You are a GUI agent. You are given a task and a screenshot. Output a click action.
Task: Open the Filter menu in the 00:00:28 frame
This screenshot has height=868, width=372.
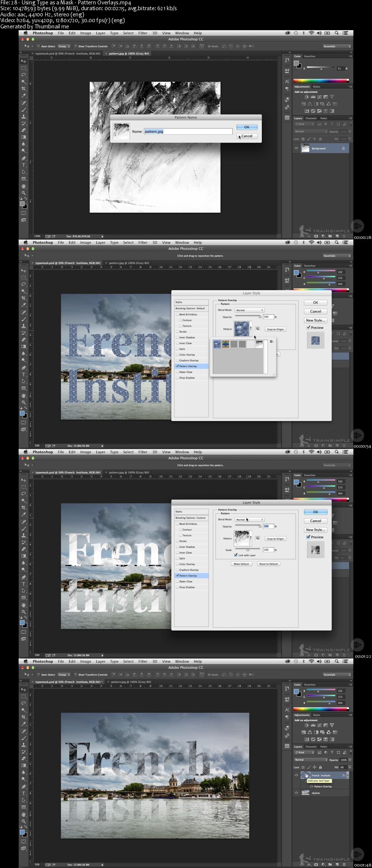click(x=143, y=33)
